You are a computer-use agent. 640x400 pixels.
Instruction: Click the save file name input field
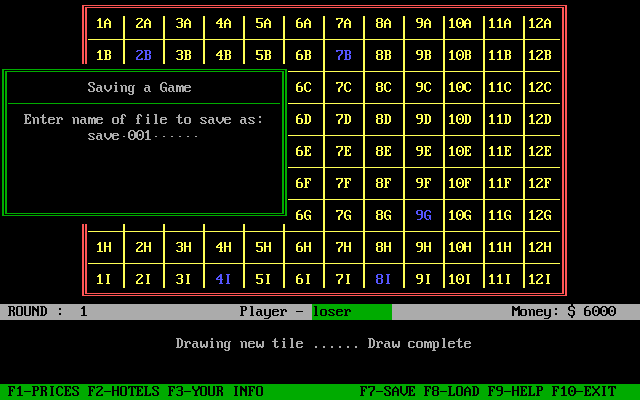coord(143,136)
